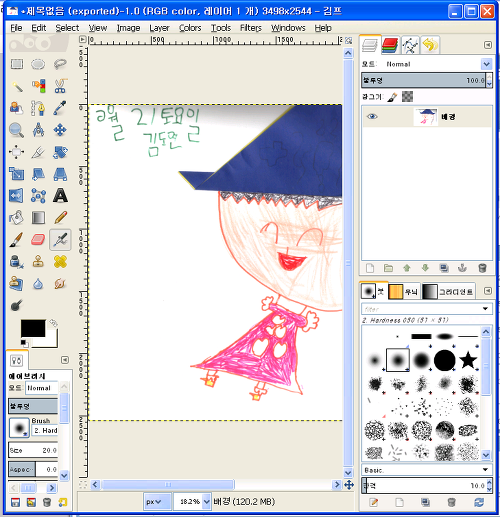Image resolution: width=500 pixels, height=517 pixels.
Task: Open the Basic brush preset dropdown
Action: 427,470
